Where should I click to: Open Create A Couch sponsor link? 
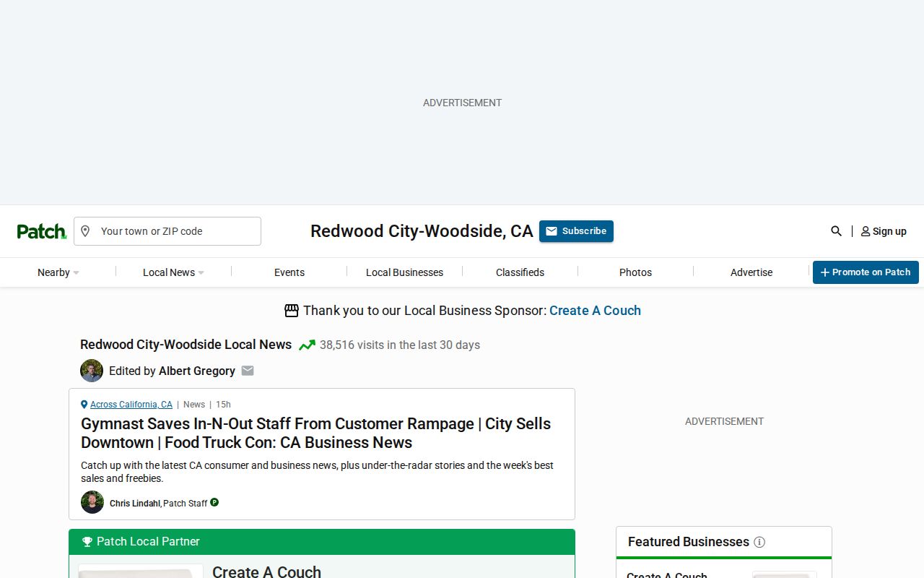coord(595,311)
